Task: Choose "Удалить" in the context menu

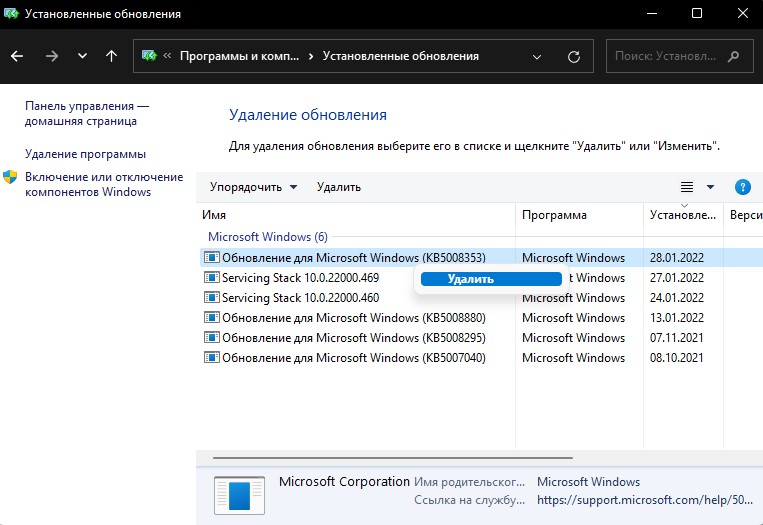Action: (x=491, y=279)
